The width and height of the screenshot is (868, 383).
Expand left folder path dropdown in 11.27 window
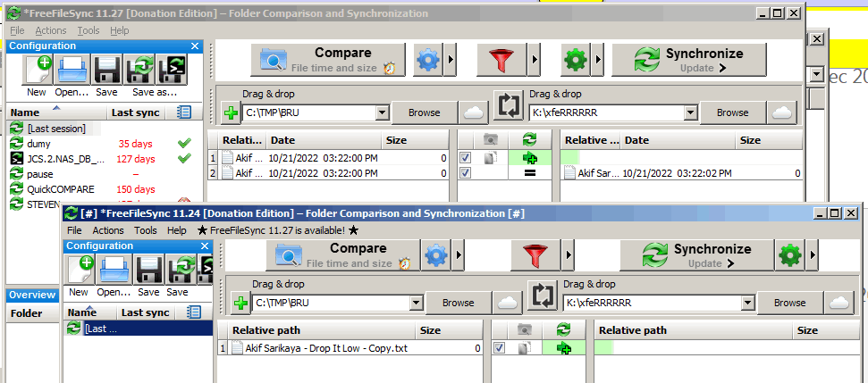(382, 112)
